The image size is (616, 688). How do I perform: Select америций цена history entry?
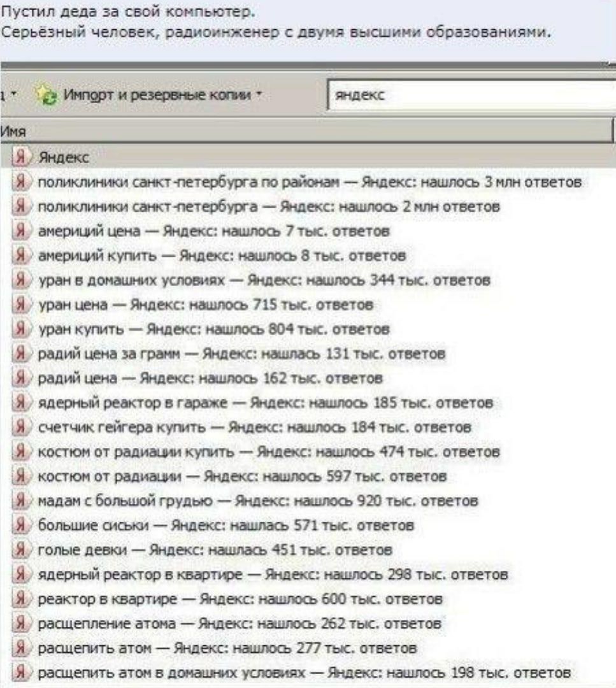pos(213,231)
